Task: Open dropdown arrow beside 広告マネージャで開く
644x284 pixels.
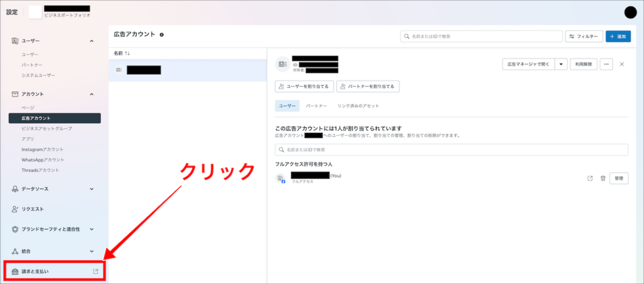Action: coord(561,64)
